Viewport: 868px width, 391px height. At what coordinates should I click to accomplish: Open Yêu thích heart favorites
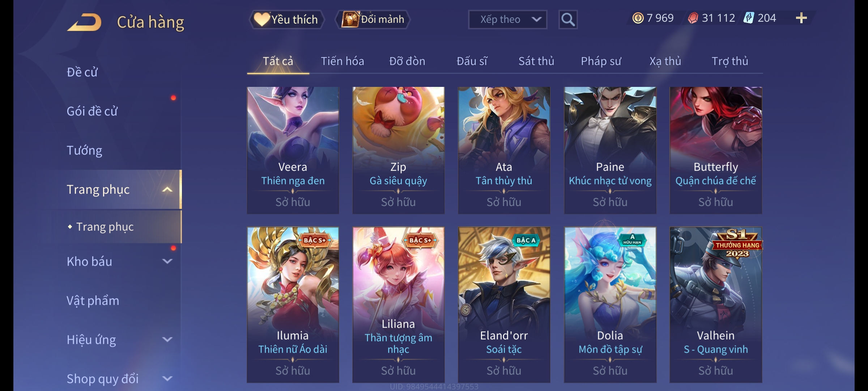click(286, 20)
